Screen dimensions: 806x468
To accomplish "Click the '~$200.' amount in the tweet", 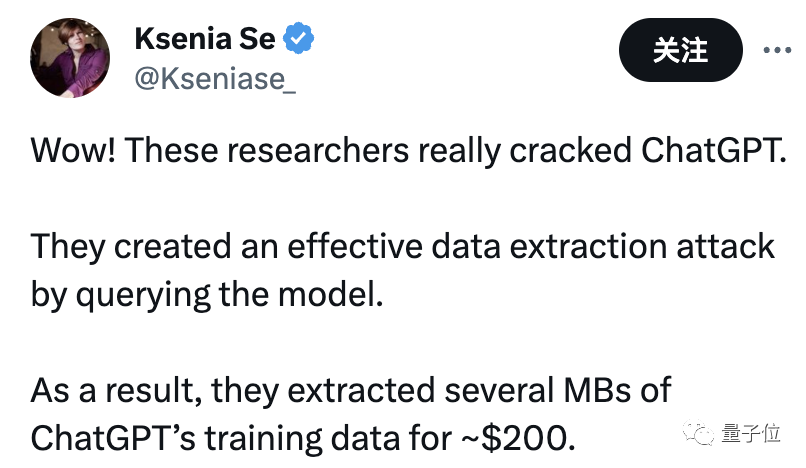I will pos(517,438).
